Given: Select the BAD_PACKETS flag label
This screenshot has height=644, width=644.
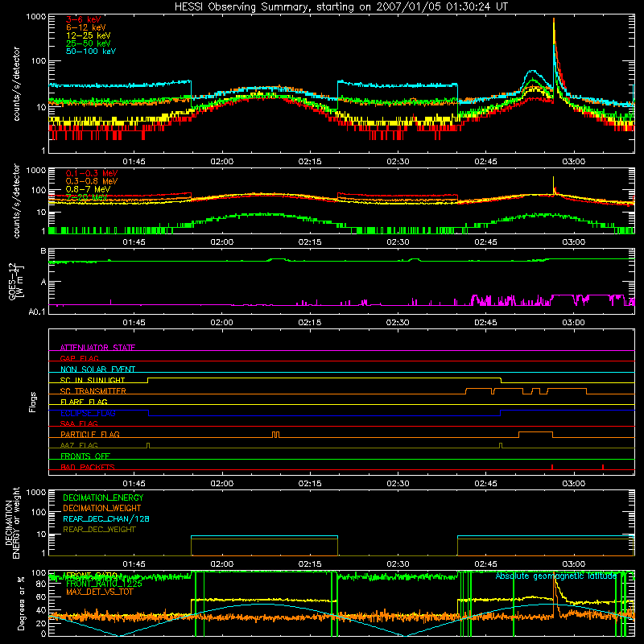Looking at the screenshot, I should click(88, 467).
